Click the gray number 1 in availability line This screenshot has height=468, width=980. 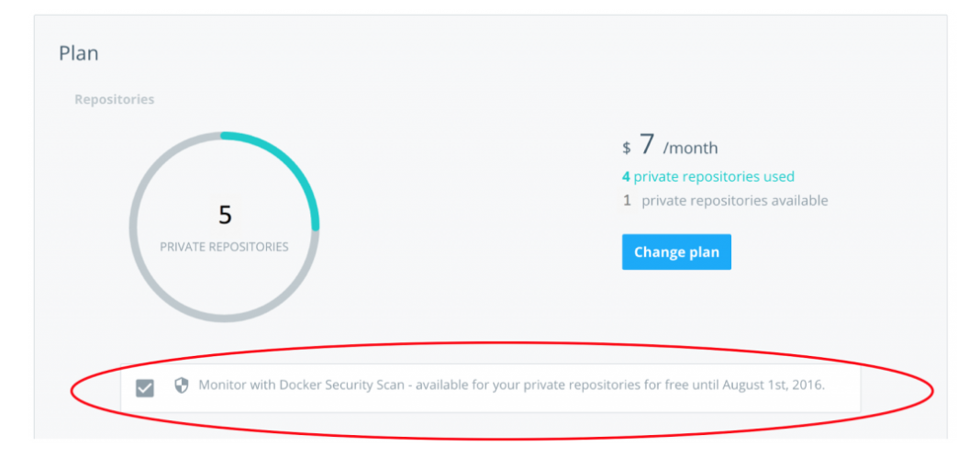(x=627, y=201)
